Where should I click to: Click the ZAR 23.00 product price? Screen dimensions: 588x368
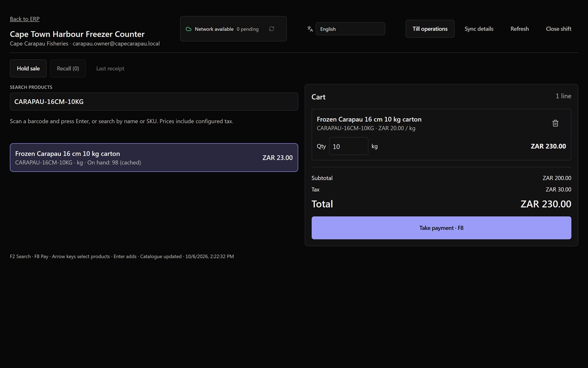[278, 158]
